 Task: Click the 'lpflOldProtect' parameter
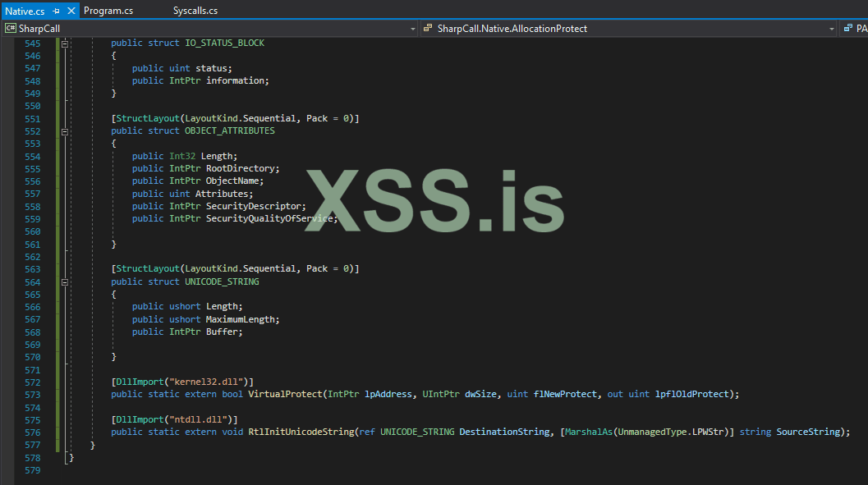(692, 394)
